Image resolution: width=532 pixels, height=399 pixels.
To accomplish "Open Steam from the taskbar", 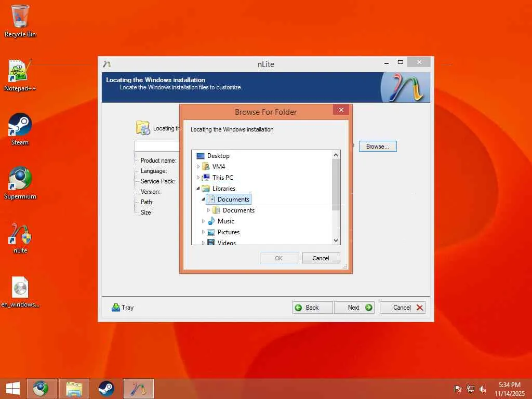I will click(x=106, y=389).
